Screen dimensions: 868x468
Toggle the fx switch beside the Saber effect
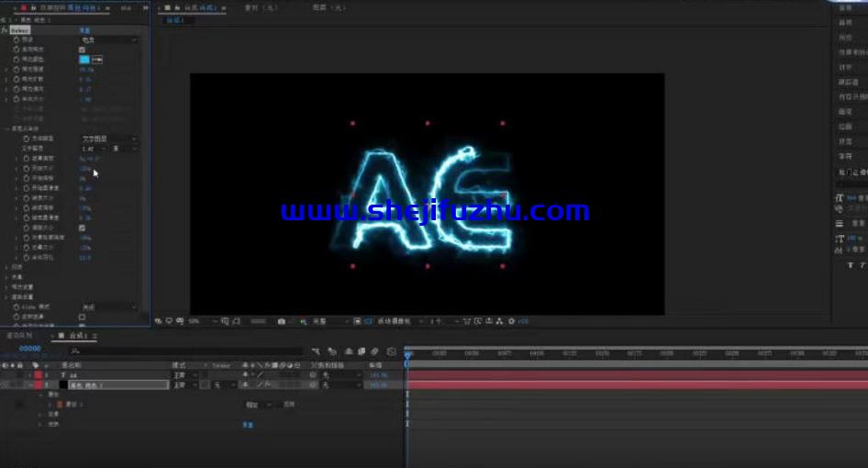5,30
